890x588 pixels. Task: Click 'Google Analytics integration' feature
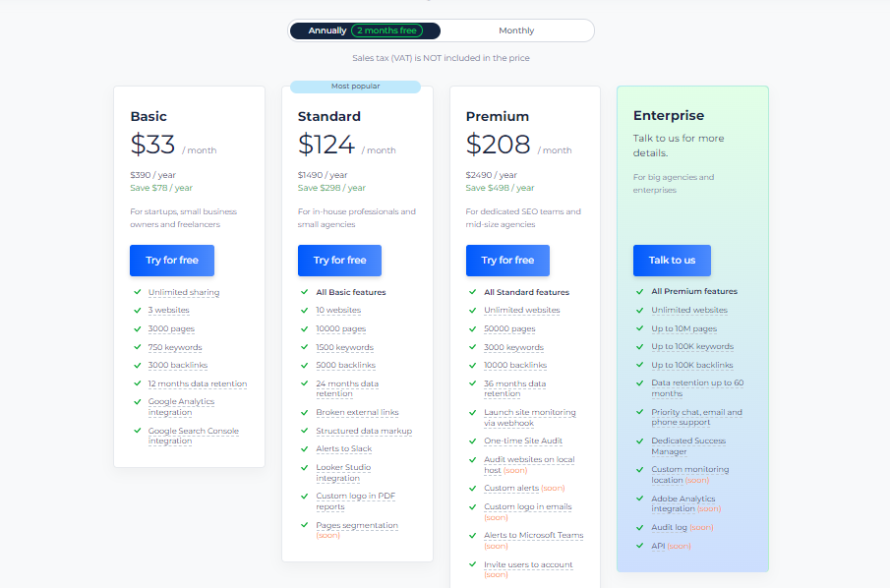[181, 407]
